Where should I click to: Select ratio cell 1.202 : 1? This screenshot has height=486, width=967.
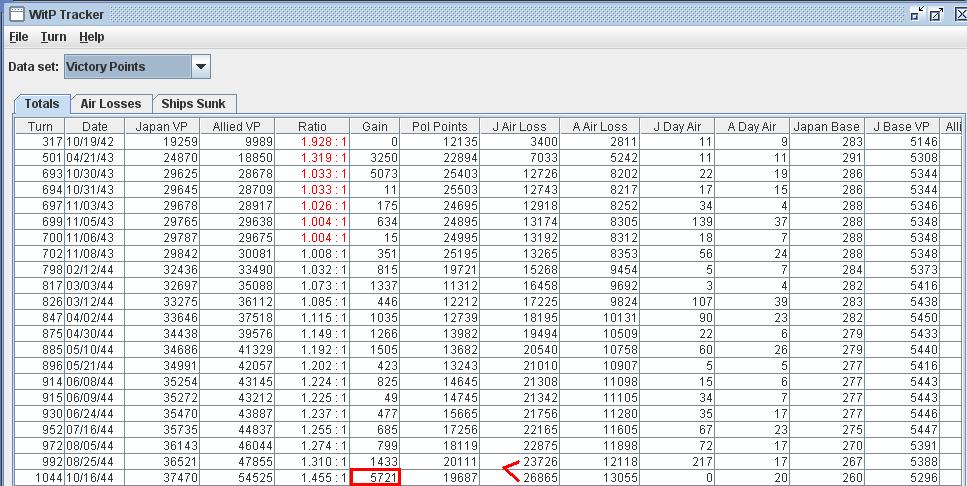(x=312, y=366)
